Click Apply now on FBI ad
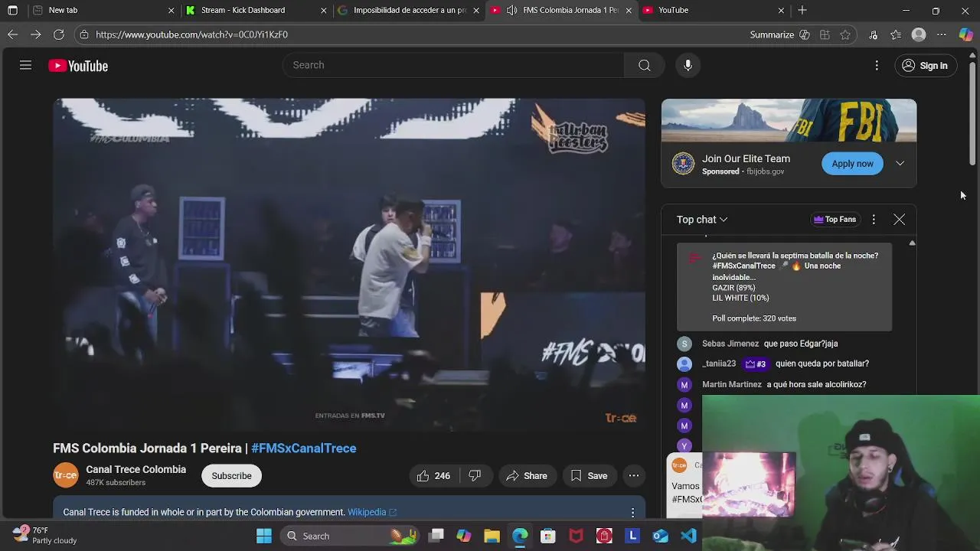This screenshot has width=980, height=551. pyautogui.click(x=852, y=164)
